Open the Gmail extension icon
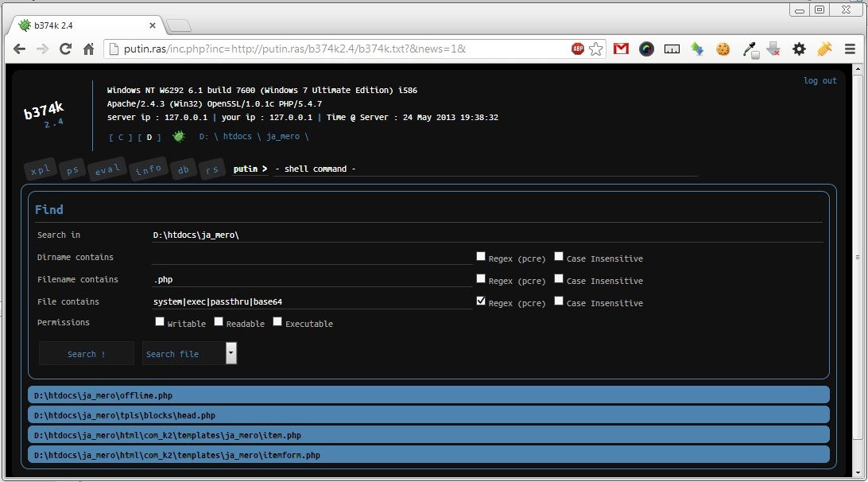This screenshot has width=868, height=482. 621,49
